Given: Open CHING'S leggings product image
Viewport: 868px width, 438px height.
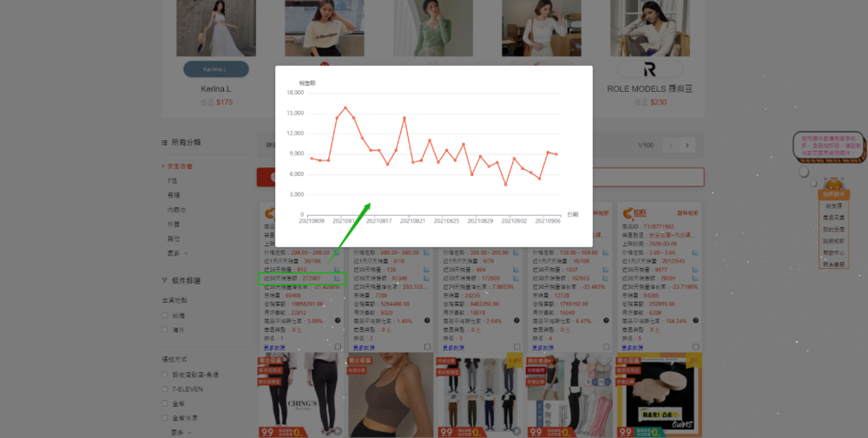Looking at the screenshot, I should coord(301,395).
